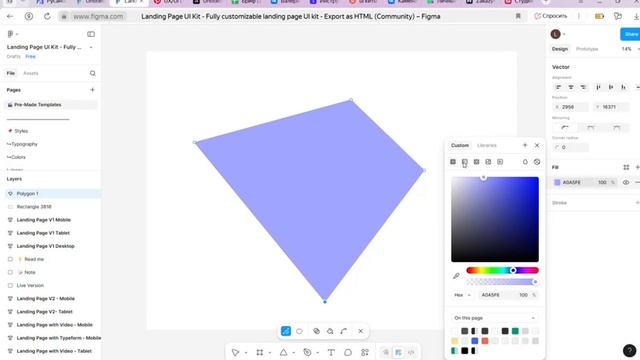
Task: Open the Prototype tab
Action: tap(587, 49)
